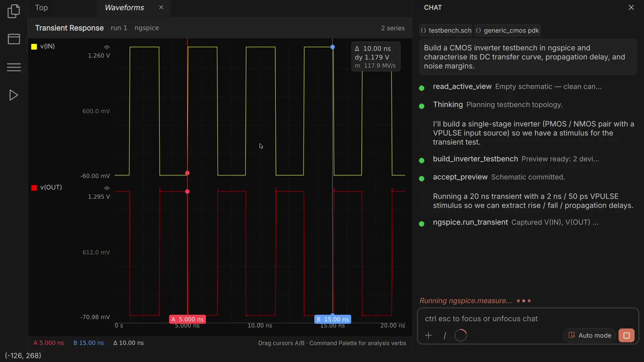Click the 'ngspice' simulator label
This screenshot has width=644, height=362.
(x=147, y=28)
